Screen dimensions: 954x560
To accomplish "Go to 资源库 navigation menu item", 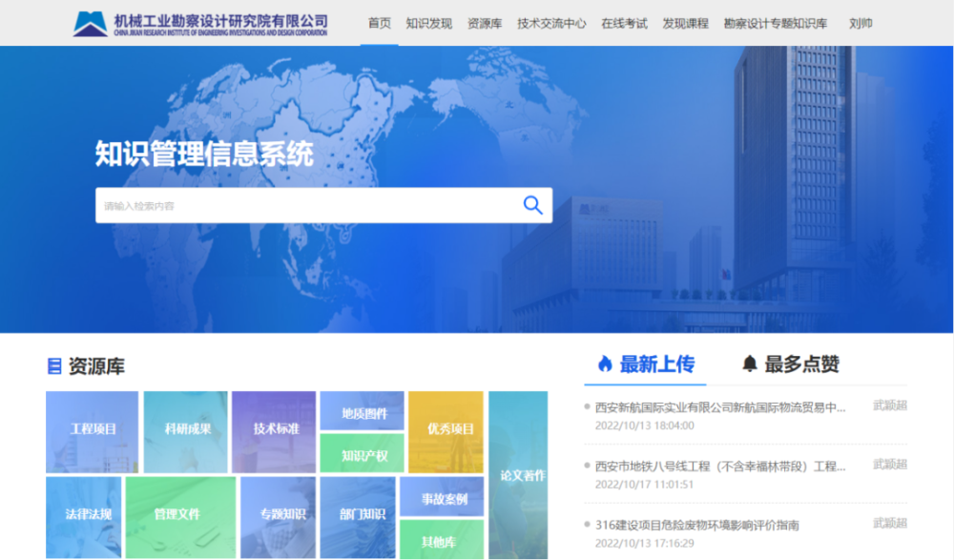I will click(x=485, y=24).
